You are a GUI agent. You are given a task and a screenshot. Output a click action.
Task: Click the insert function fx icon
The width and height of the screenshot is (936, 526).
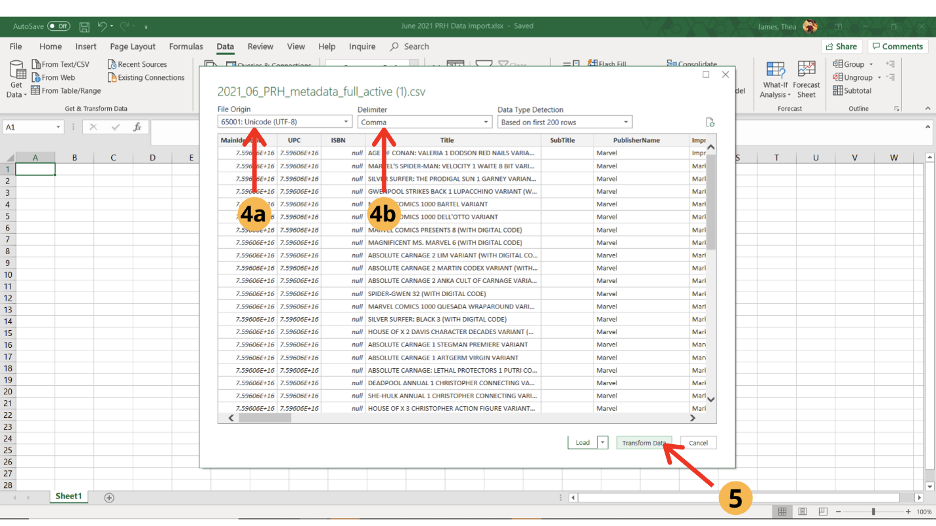tap(137, 127)
